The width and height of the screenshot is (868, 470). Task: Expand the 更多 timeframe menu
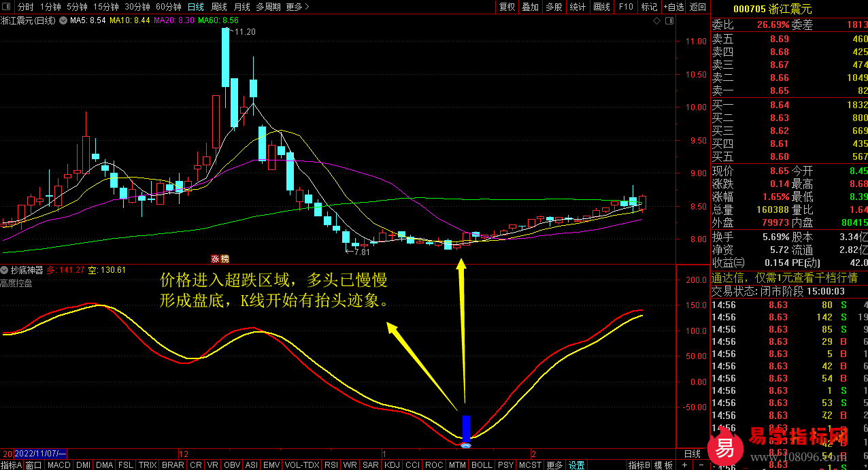click(297, 7)
